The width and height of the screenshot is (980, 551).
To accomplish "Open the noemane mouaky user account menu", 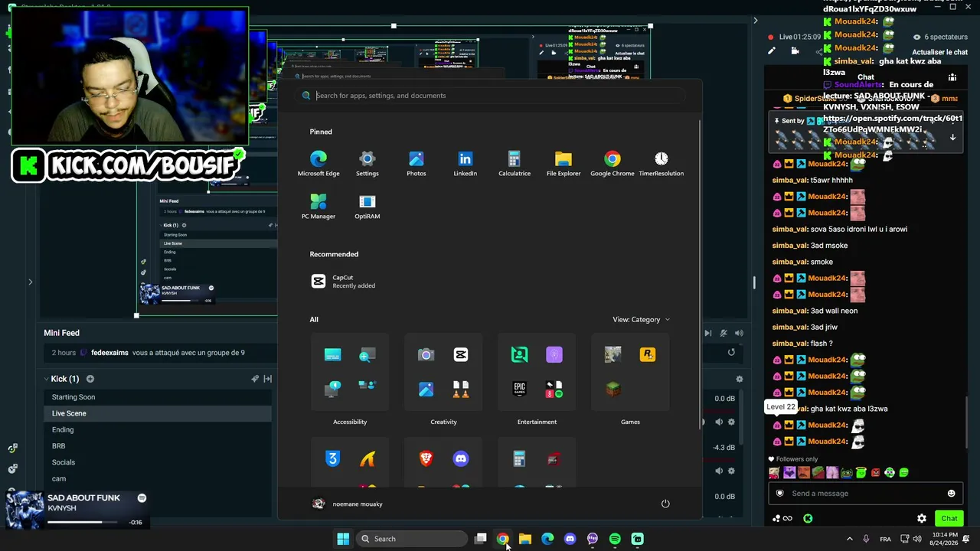I will click(x=348, y=504).
